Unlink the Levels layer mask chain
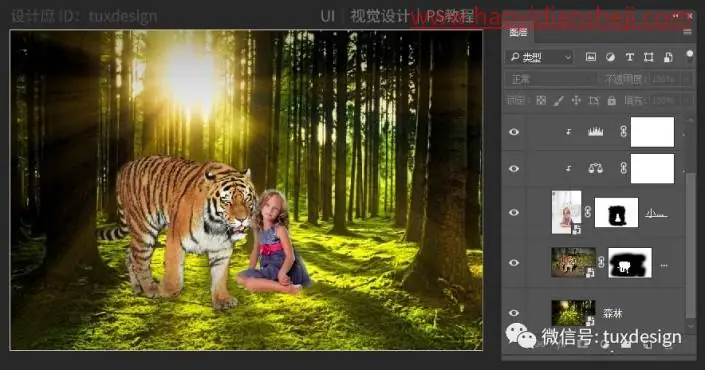705x370 pixels. pyautogui.click(x=623, y=132)
